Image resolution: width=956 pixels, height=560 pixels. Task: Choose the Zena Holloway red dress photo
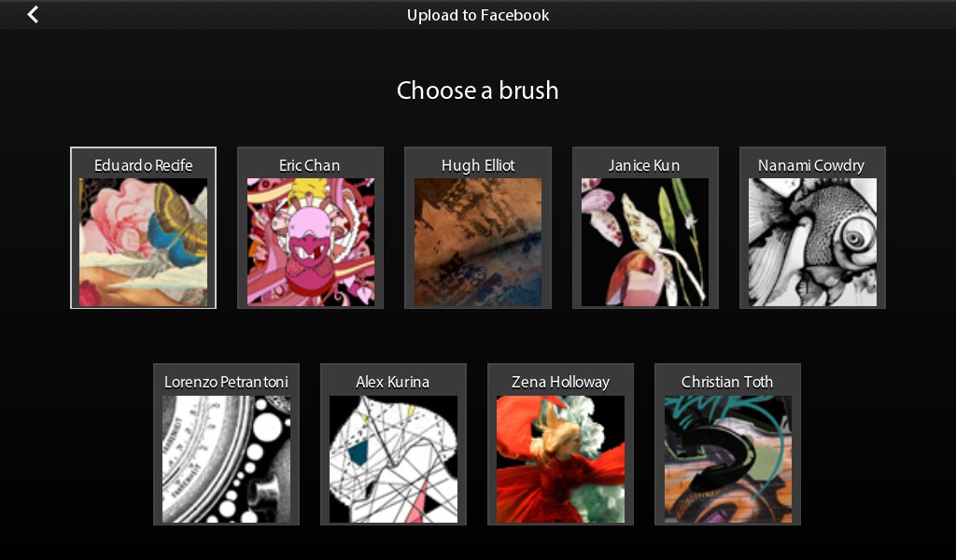(x=561, y=459)
